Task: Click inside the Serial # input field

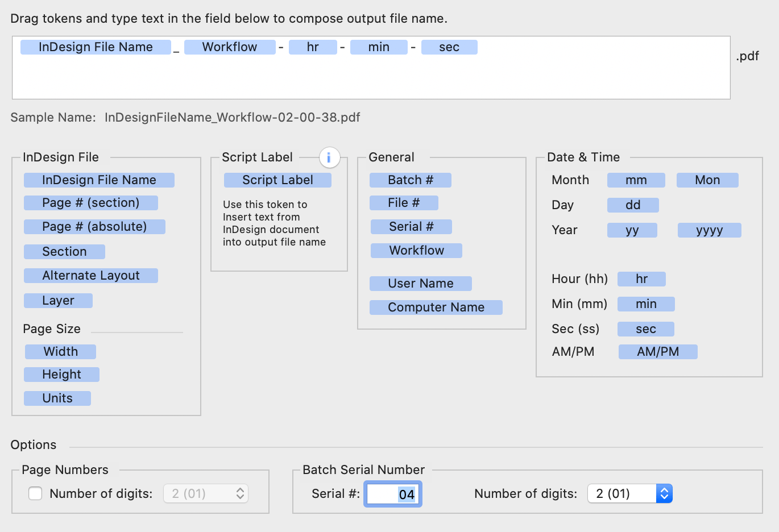Action: pos(392,493)
